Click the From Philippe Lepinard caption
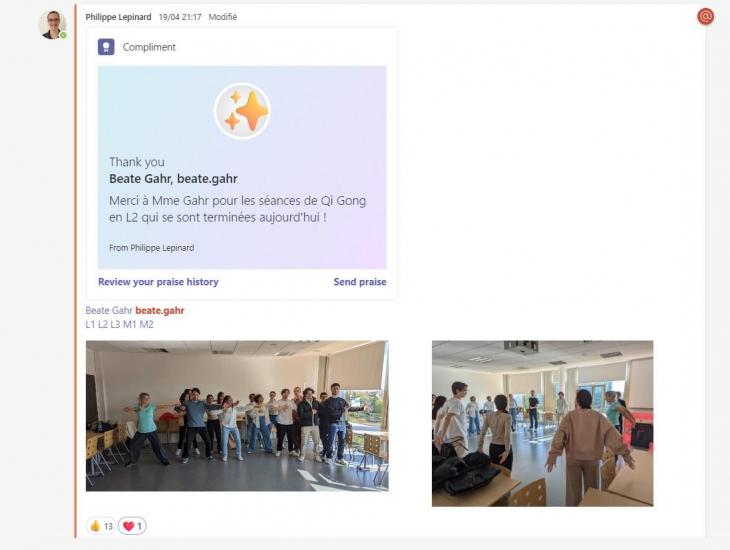 pyautogui.click(x=152, y=248)
